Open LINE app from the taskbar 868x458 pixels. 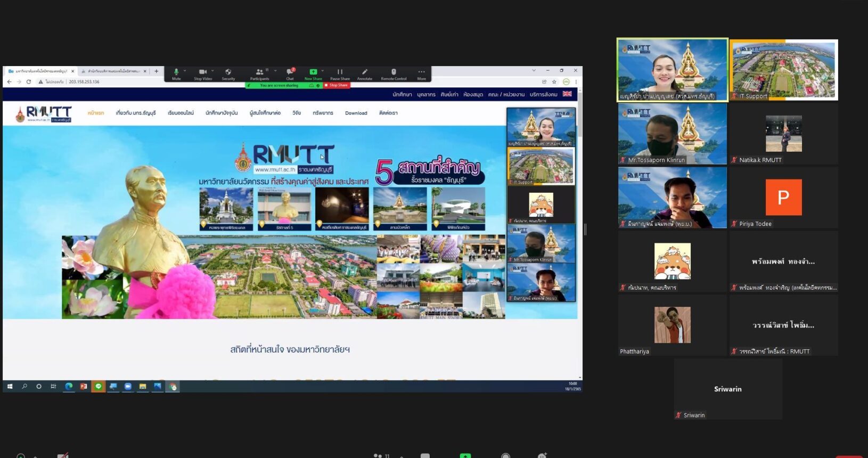98,386
